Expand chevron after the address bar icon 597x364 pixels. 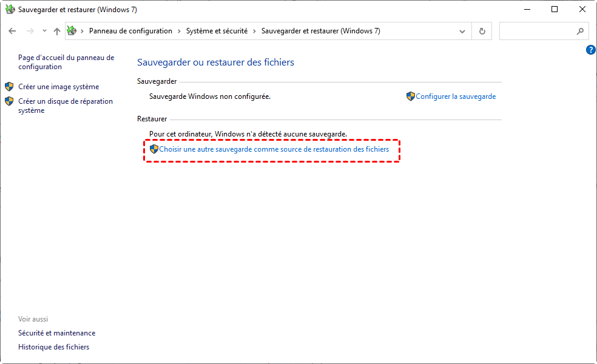click(x=82, y=31)
